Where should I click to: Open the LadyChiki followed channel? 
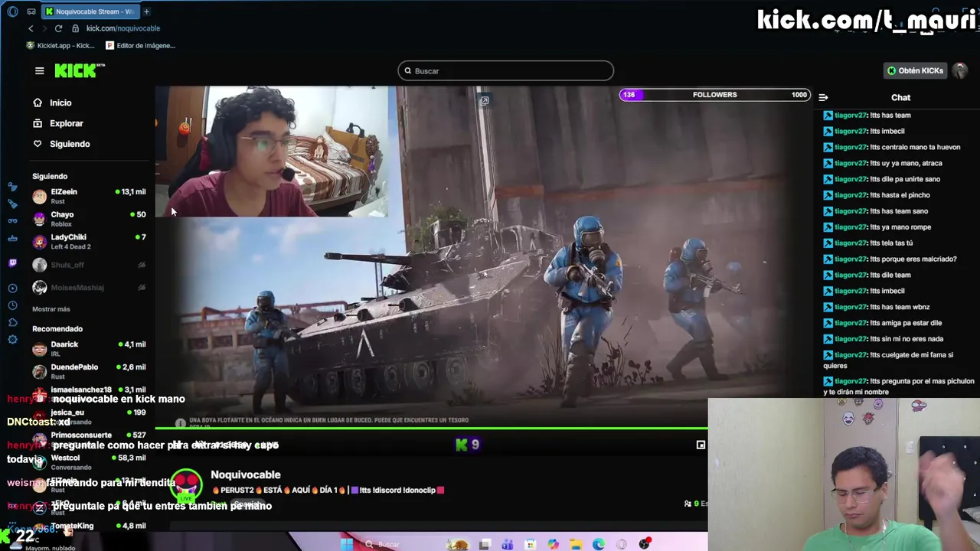click(x=89, y=242)
